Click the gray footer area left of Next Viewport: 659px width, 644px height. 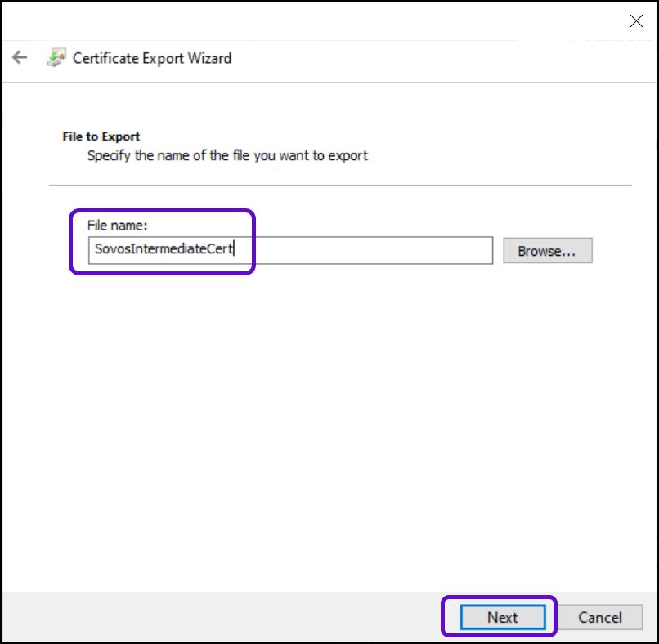(221, 617)
